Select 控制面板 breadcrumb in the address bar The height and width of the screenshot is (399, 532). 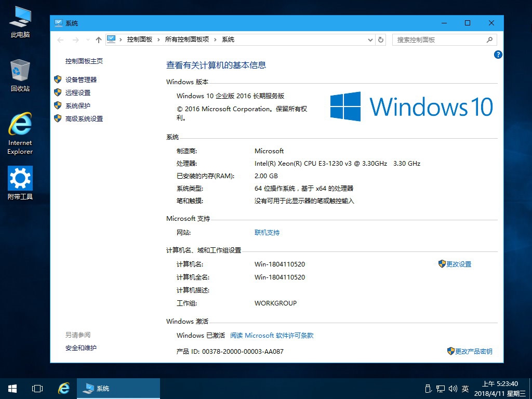[x=140, y=39]
